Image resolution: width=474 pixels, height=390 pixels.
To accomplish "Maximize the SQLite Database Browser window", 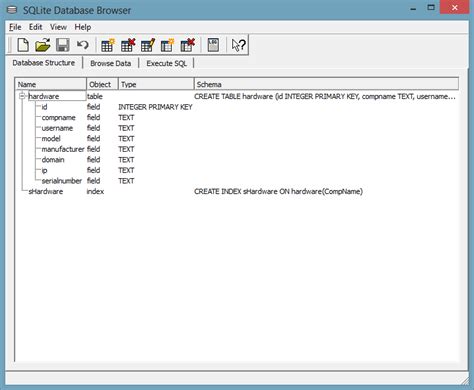I will (431, 7).
